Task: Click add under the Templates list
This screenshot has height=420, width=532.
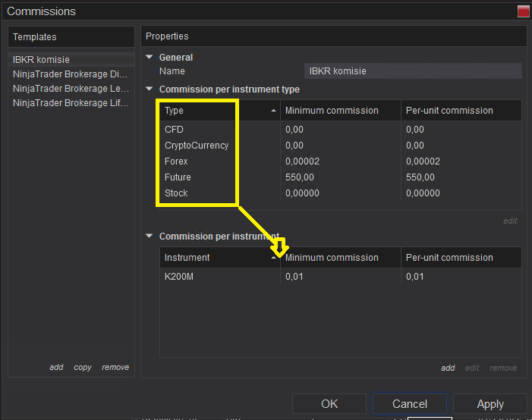Action: click(56, 367)
